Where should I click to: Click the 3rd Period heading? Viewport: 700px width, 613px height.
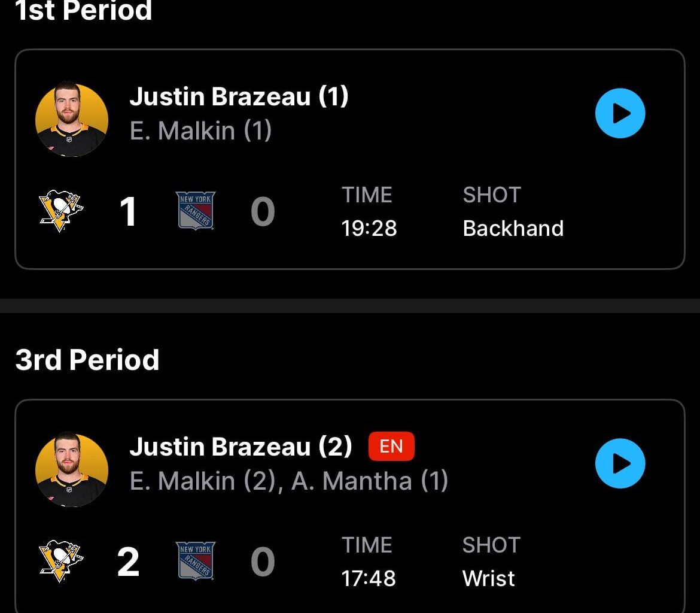coord(88,359)
